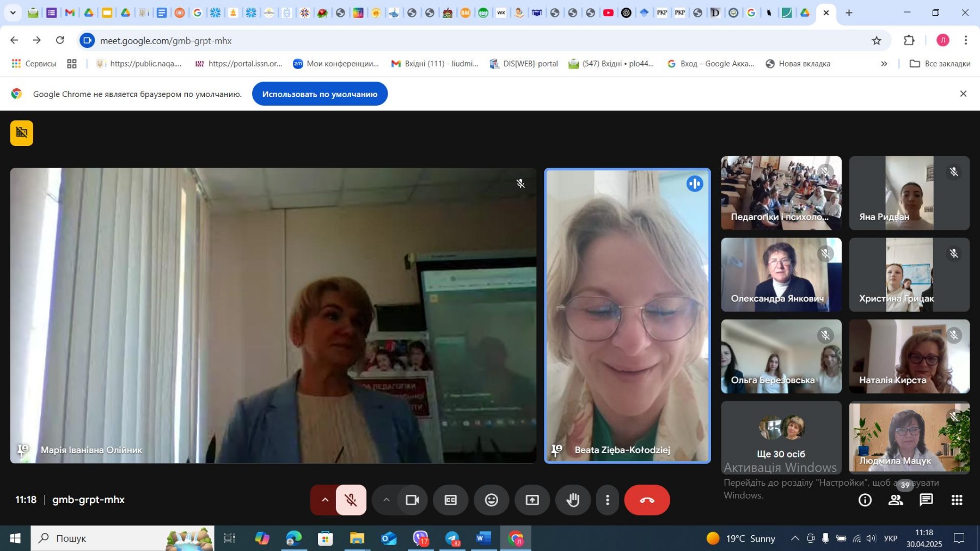Expand video settings arrow beside camera
The image size is (980, 551).
pyautogui.click(x=386, y=500)
